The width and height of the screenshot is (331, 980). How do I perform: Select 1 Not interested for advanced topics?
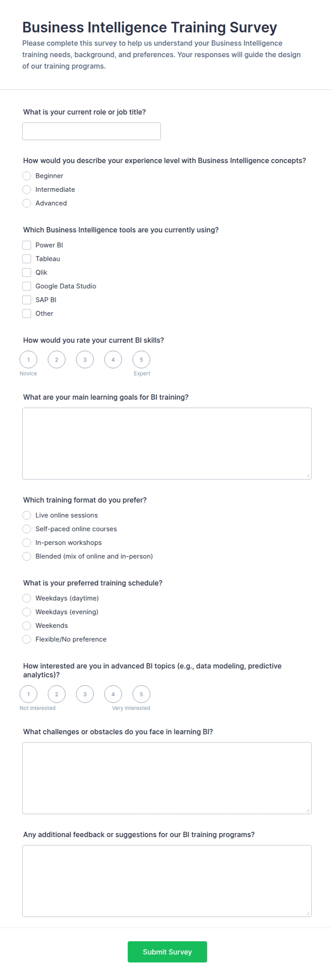[28, 694]
